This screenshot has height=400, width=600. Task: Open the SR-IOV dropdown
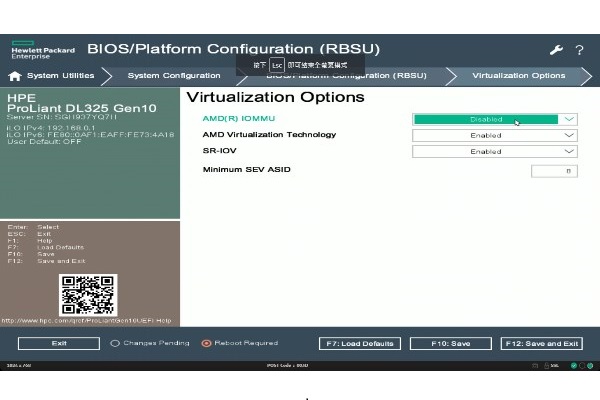[494, 152]
